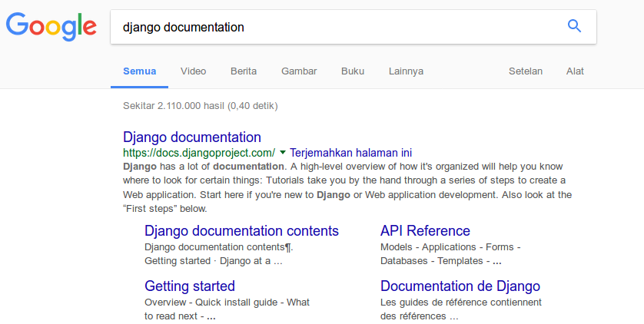Image resolution: width=644 pixels, height=324 pixels.
Task: Click description text '“First steps” below.'
Action: click(x=164, y=209)
